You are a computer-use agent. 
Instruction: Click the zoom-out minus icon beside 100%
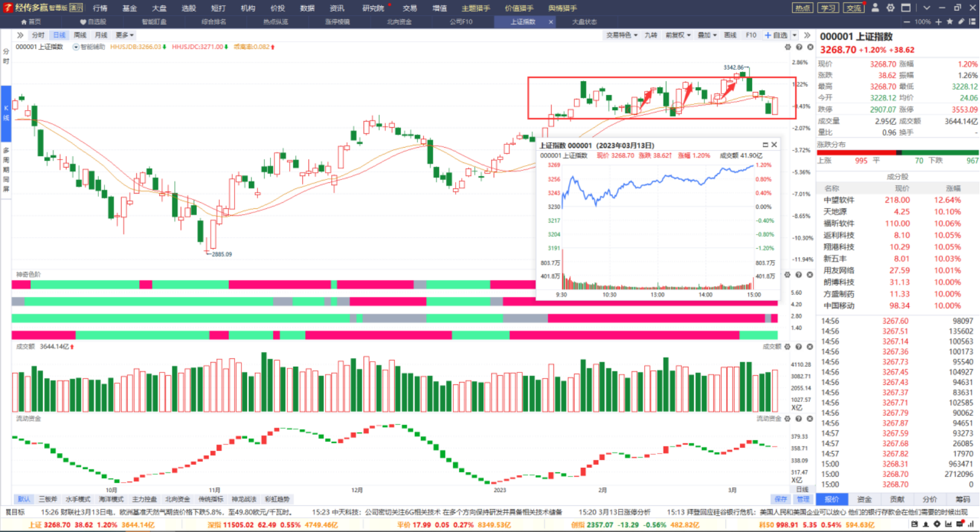906,22
